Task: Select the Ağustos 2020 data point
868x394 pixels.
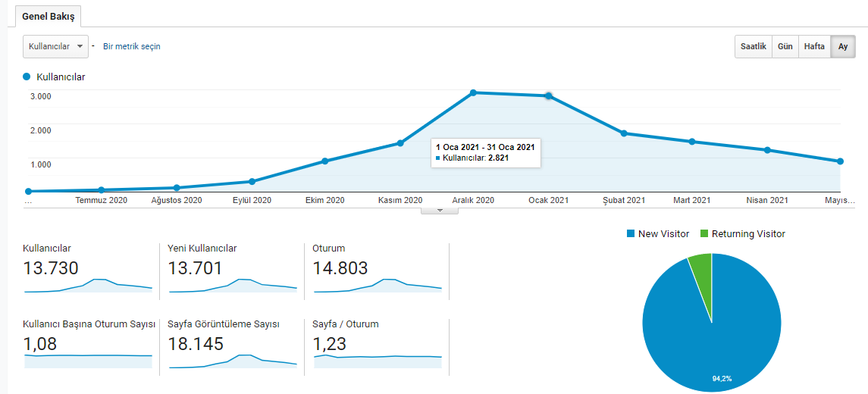Action: coord(177,188)
